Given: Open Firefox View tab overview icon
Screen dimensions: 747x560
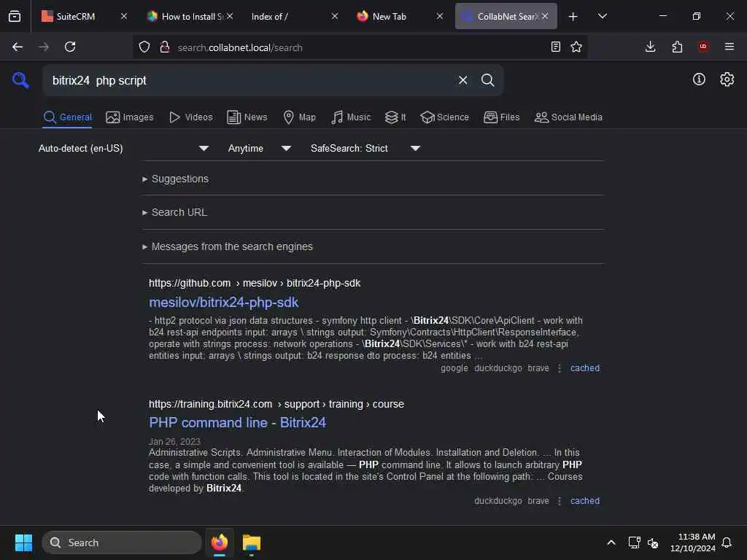Looking at the screenshot, I should tap(15, 17).
